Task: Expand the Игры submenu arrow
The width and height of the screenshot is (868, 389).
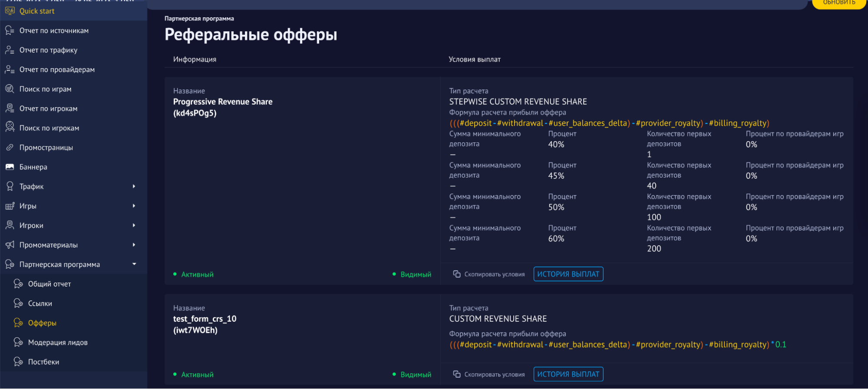Action: tap(134, 206)
